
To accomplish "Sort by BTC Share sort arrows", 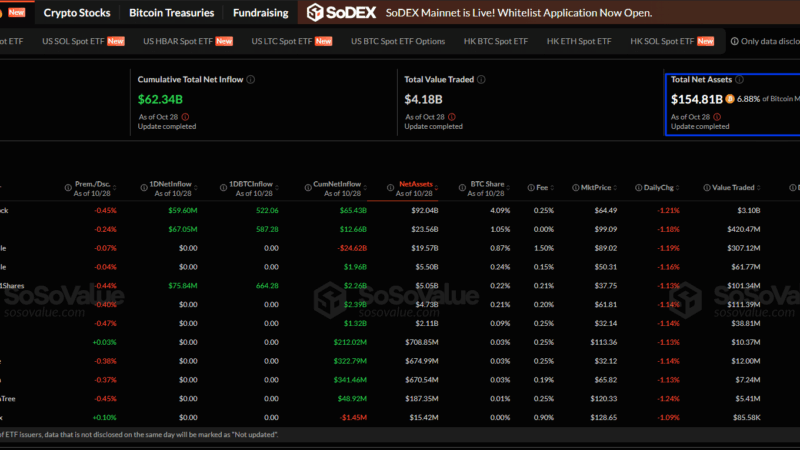I will (508, 188).
